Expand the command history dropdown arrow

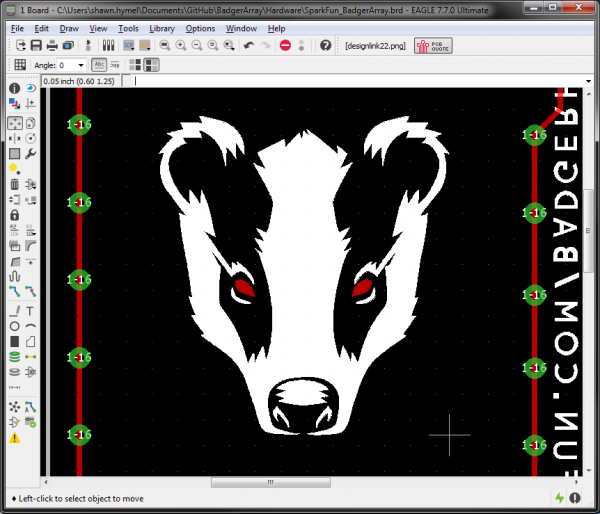(589, 81)
